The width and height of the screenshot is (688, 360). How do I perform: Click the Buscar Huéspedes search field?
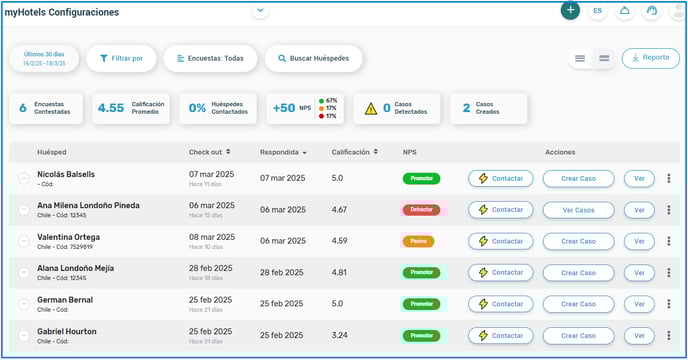tap(314, 58)
